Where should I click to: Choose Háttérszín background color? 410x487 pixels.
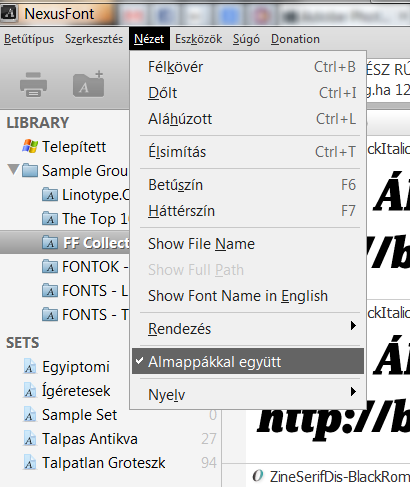[x=248, y=211]
